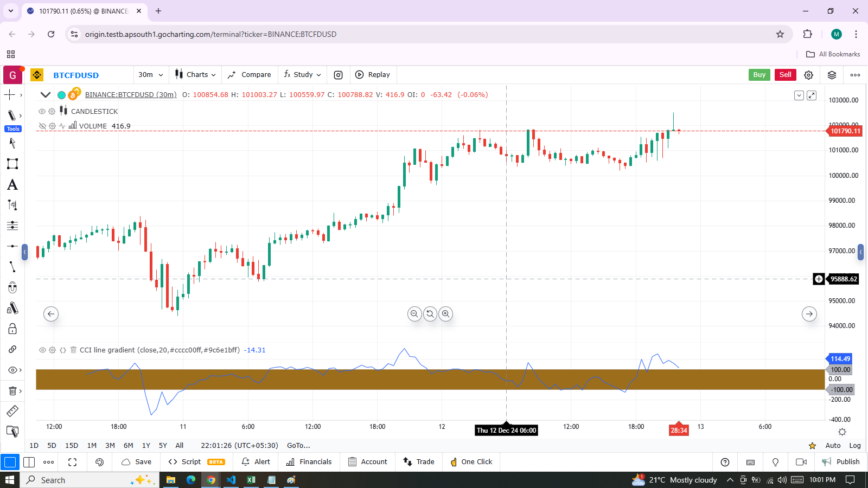The height and width of the screenshot is (488, 868).
Task: Open the chart settings gear
Action: [808, 75]
